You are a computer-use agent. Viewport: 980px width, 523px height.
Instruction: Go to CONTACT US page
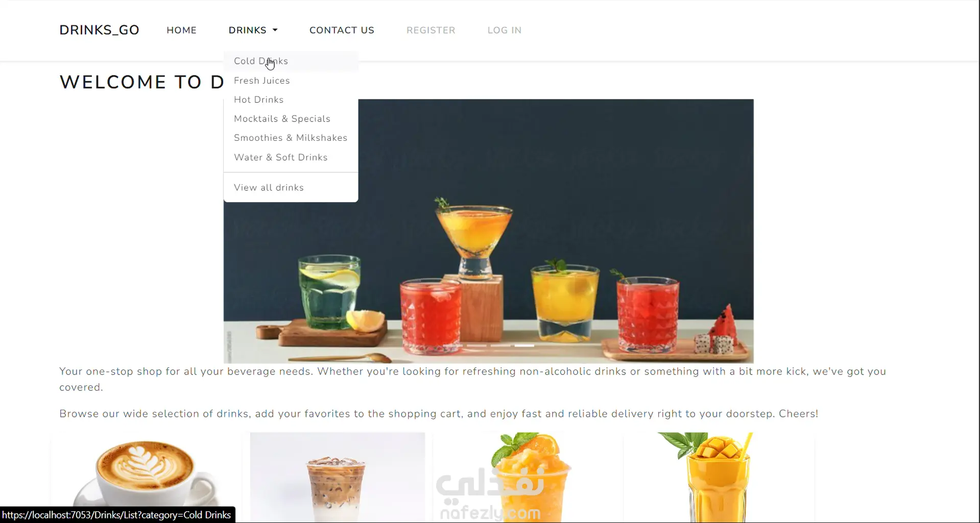[342, 30]
